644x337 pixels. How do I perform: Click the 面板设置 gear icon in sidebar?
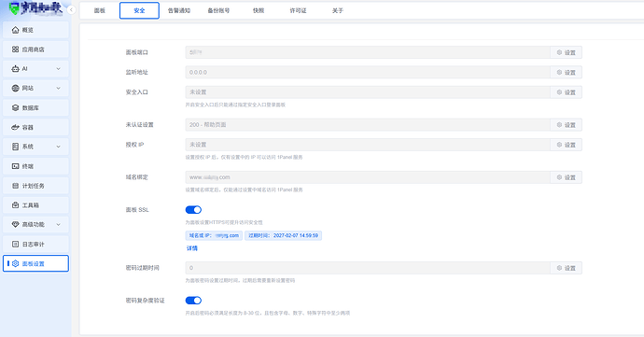pyautogui.click(x=15, y=264)
